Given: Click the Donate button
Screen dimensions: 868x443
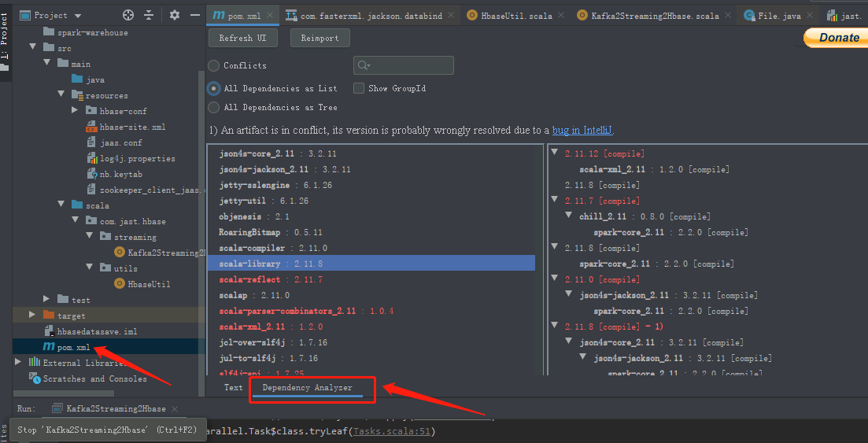Looking at the screenshot, I should 835,38.
